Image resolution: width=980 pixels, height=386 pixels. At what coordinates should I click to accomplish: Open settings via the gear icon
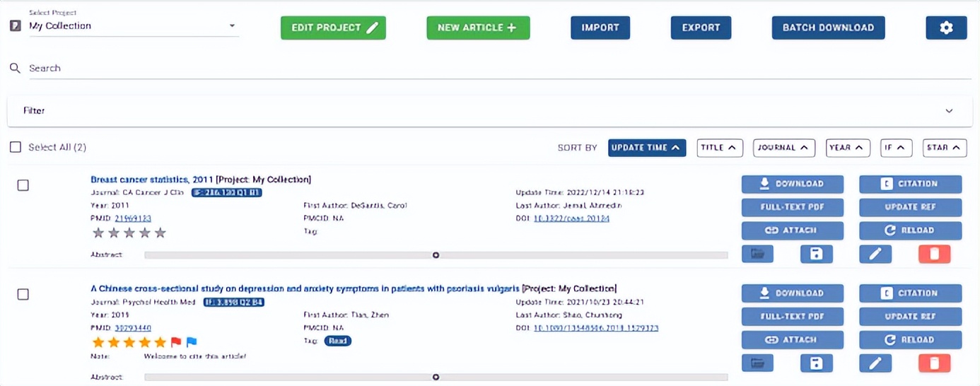[x=946, y=28]
